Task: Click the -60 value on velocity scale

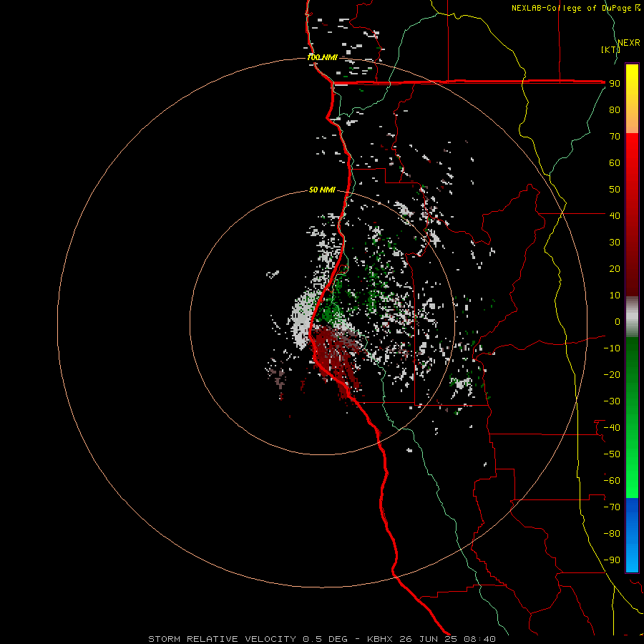Action: [612, 481]
